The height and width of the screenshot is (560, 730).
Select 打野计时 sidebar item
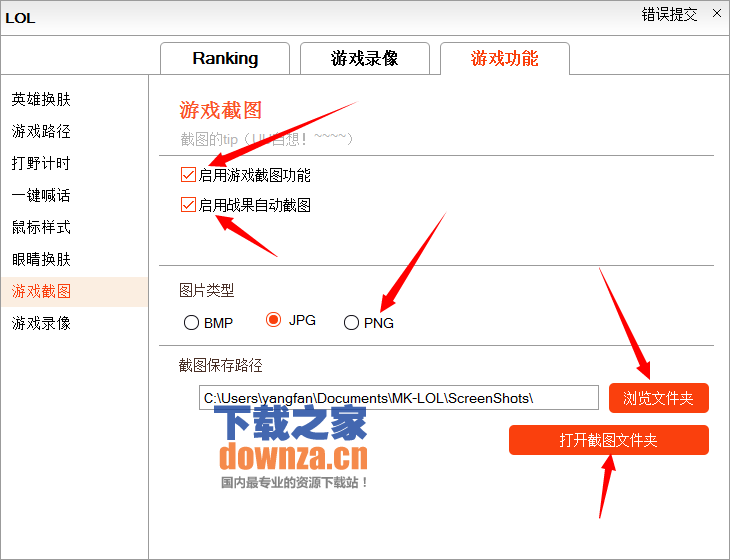point(41,163)
